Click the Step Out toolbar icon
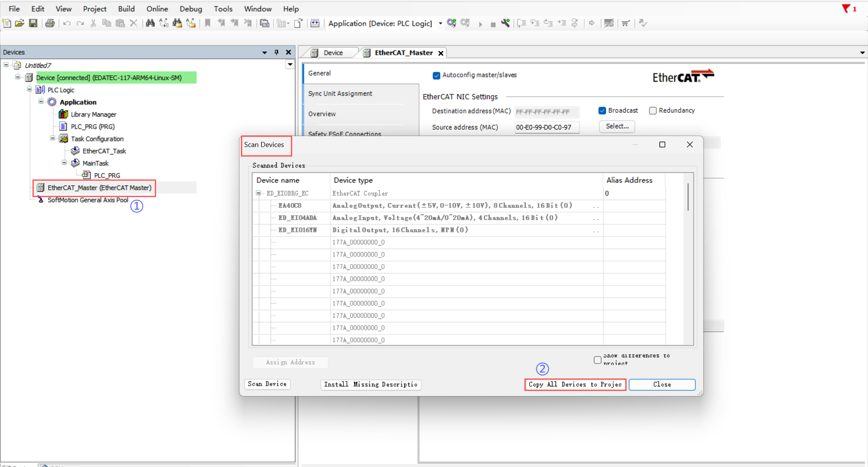868x467 pixels. (x=548, y=23)
